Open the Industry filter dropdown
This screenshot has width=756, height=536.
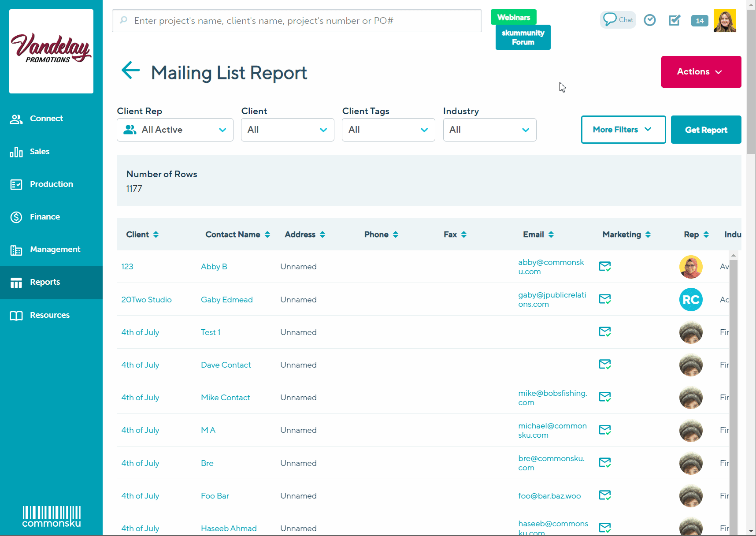[489, 130]
